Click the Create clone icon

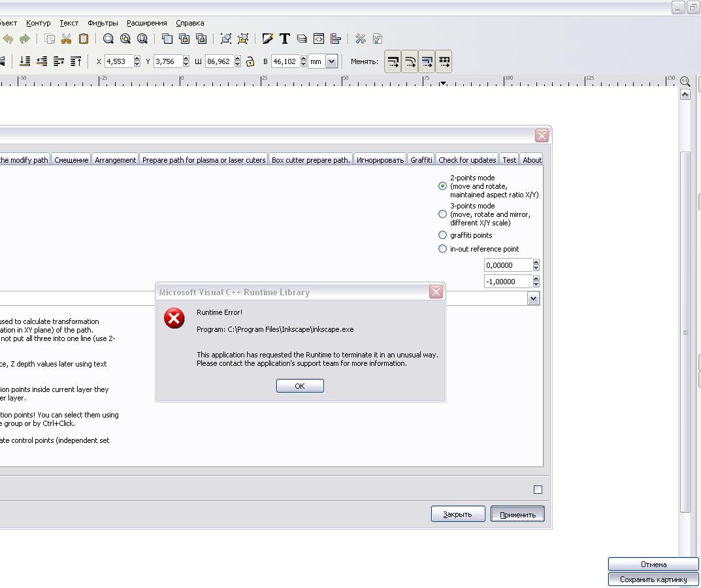(x=184, y=39)
